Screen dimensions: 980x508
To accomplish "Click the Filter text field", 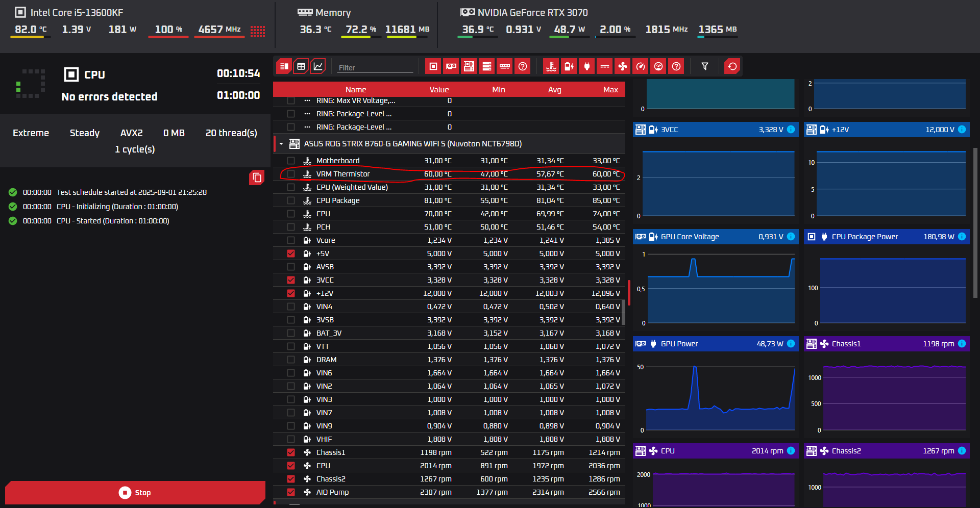I will (x=375, y=67).
